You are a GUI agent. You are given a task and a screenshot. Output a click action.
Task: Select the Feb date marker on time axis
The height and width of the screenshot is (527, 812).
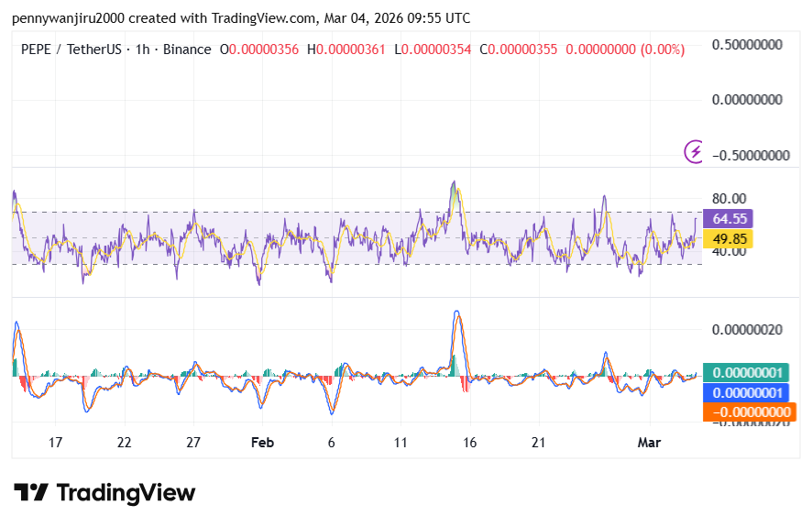262,443
